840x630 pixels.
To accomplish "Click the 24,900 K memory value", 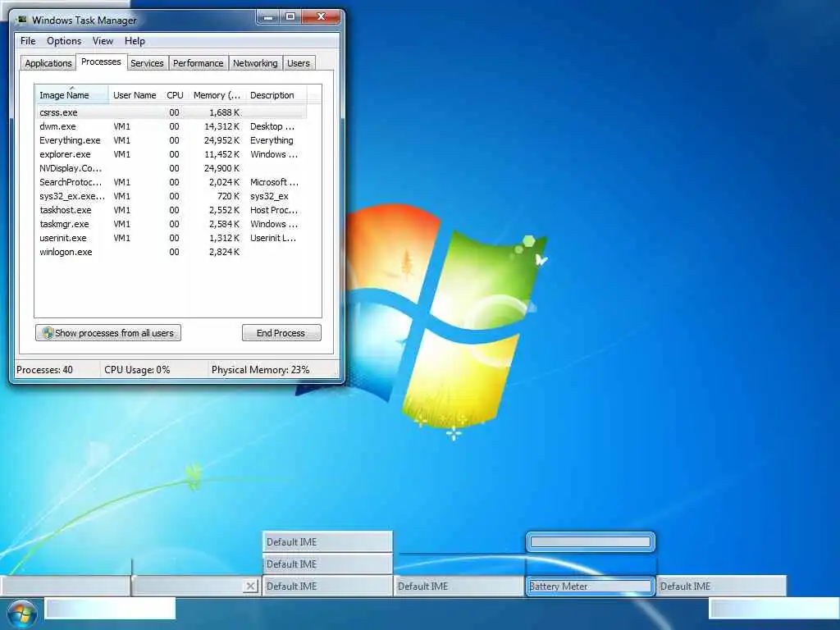I will [x=221, y=168].
